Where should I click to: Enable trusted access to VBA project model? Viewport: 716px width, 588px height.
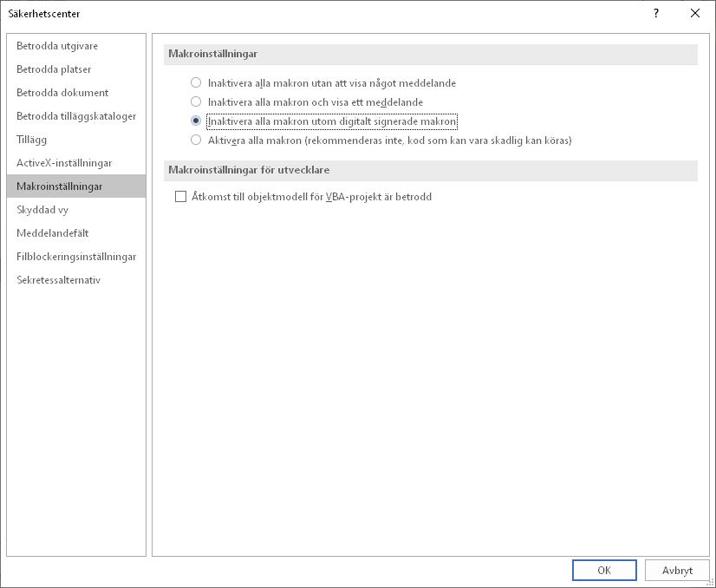pos(181,197)
